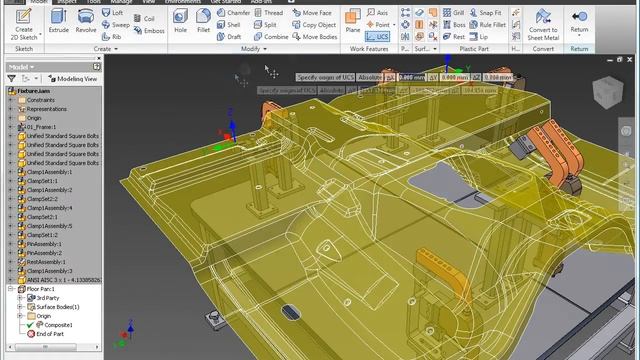This screenshot has width=640, height=360.
Task: Select Composite1 in the browser
Action: [x=58, y=325]
